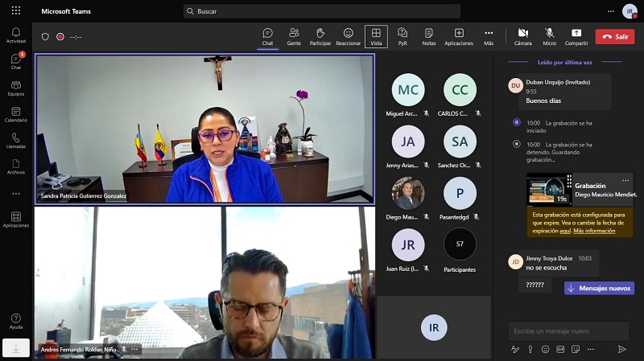
Task: Set delivery options exclamation icon
Action: [530, 349]
